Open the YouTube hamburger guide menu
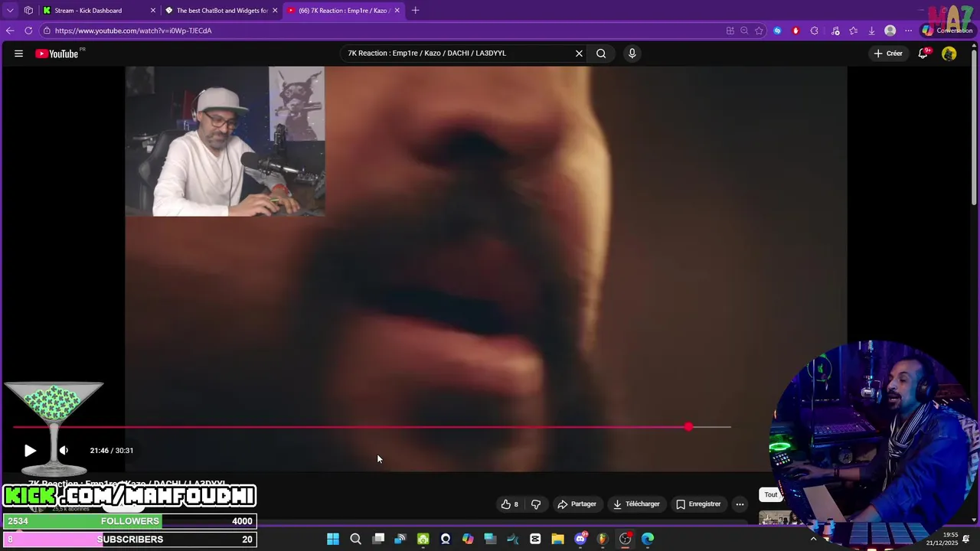Viewport: 980px width, 551px height. (x=18, y=54)
